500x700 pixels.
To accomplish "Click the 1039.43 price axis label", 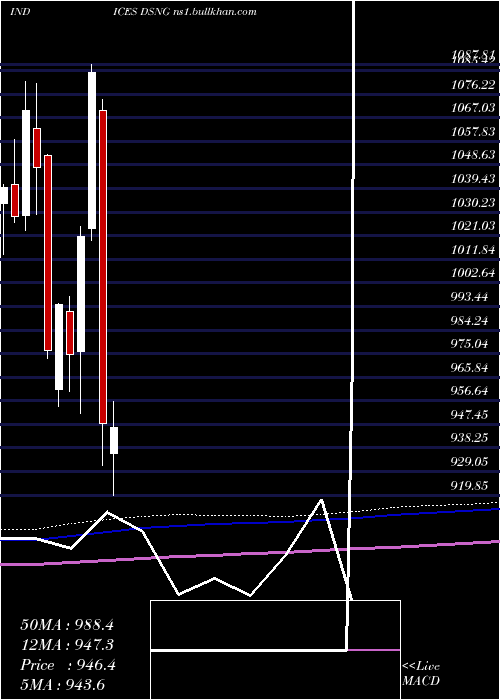I will pos(474,179).
